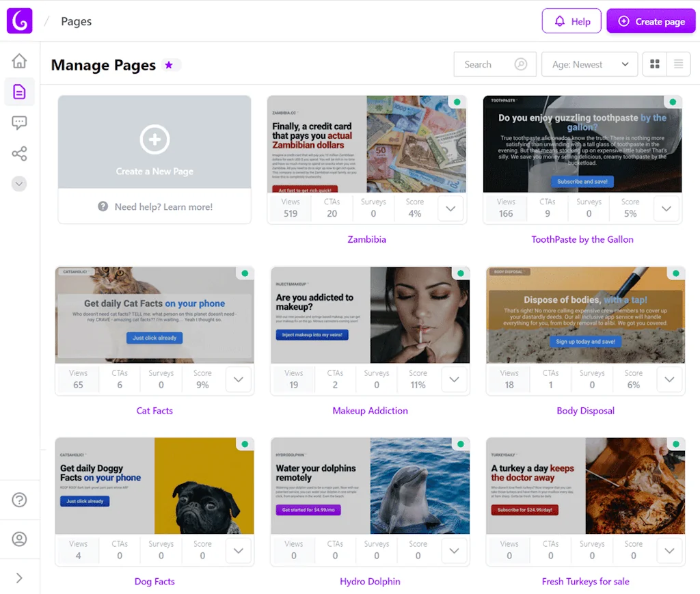Expand more sidebar items with round chevron

[x=19, y=184]
